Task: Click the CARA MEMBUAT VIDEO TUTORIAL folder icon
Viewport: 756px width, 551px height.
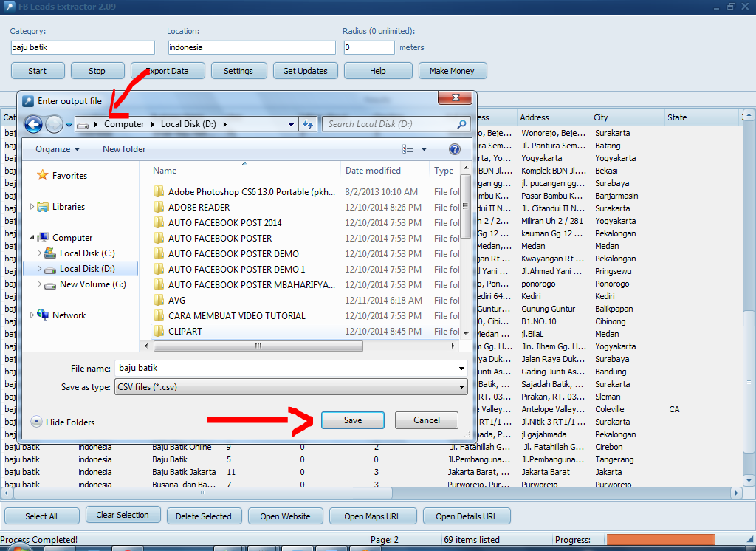Action: tap(159, 315)
